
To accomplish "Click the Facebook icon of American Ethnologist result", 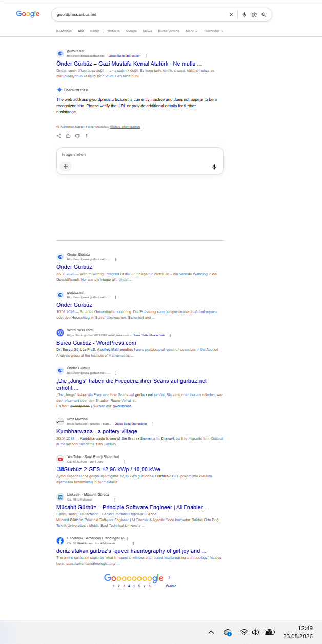I will tap(60, 541).
